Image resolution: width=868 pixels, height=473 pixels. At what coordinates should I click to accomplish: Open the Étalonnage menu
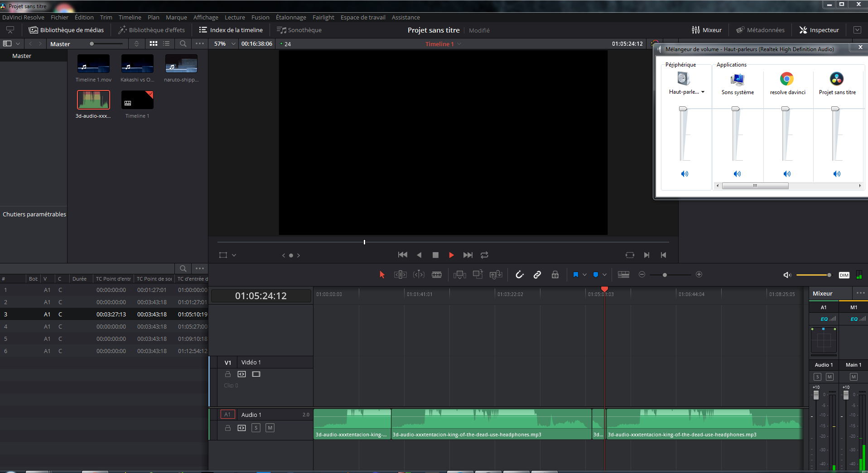291,17
